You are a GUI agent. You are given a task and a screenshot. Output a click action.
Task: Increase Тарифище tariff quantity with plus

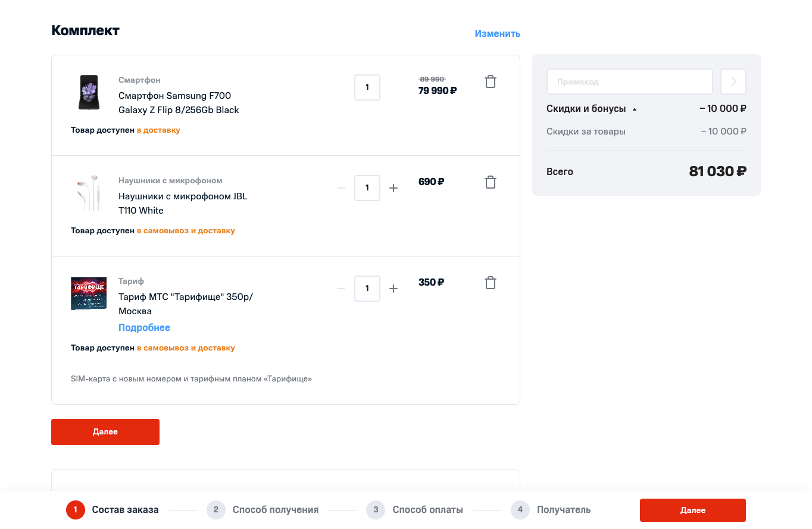(393, 289)
